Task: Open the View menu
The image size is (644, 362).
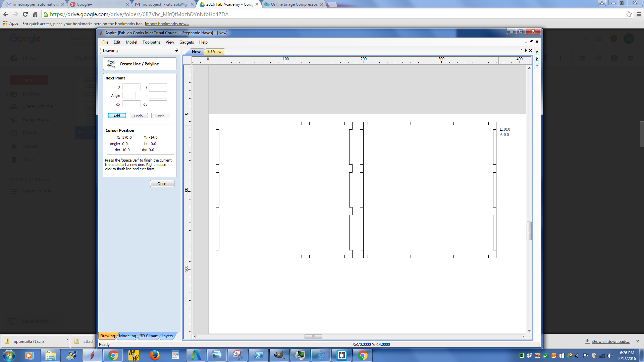Action: (170, 42)
